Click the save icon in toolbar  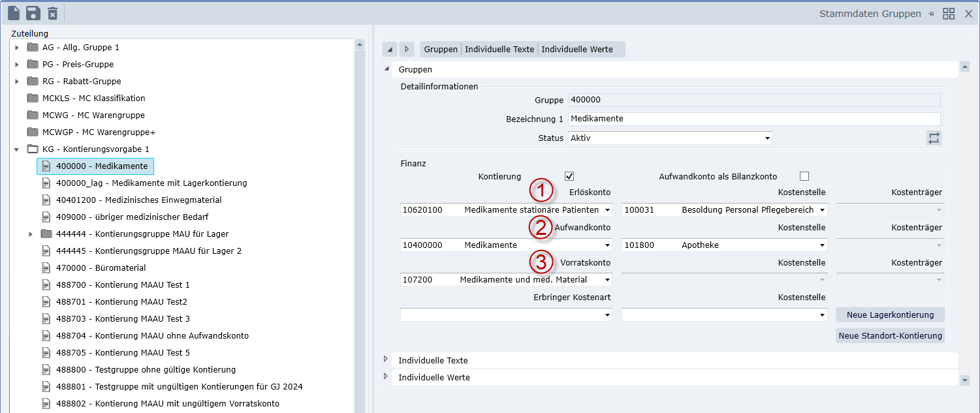33,13
